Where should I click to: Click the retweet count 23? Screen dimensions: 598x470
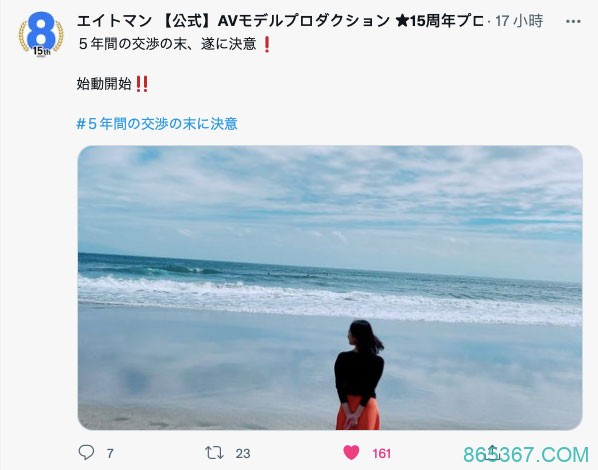click(243, 454)
